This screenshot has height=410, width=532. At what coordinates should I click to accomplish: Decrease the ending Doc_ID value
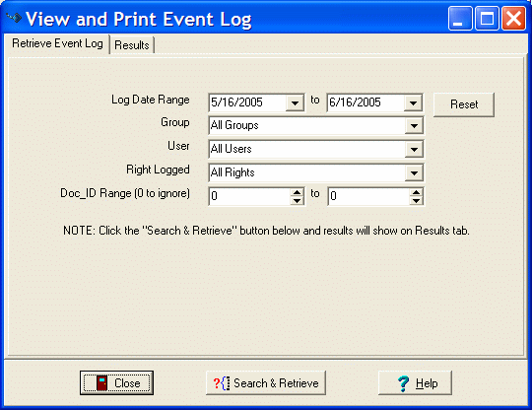(x=416, y=201)
